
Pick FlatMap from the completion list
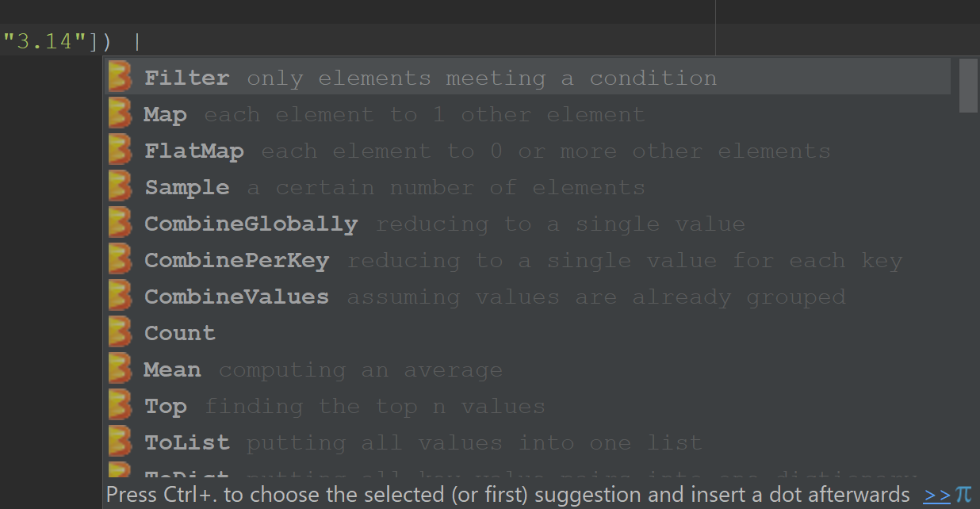click(194, 151)
